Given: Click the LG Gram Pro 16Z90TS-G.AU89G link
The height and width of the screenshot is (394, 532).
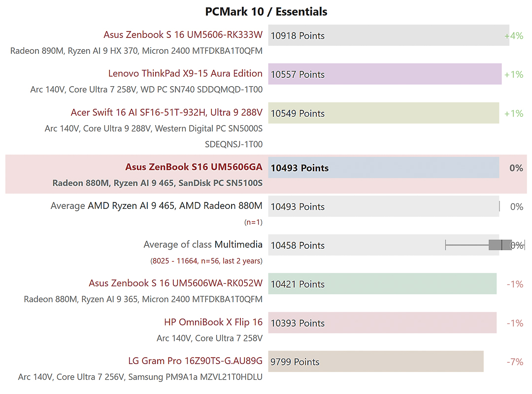Looking at the screenshot, I should (195, 361).
